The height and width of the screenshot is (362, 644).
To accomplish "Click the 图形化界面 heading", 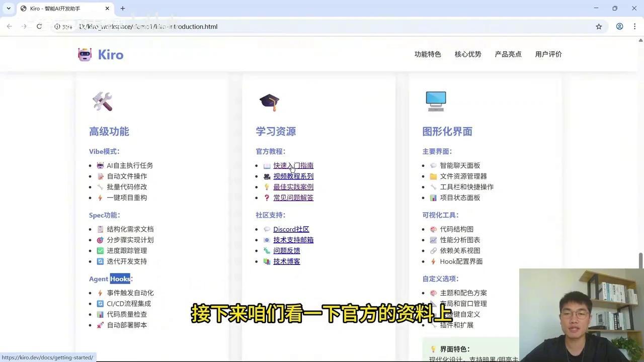I will [x=447, y=131].
